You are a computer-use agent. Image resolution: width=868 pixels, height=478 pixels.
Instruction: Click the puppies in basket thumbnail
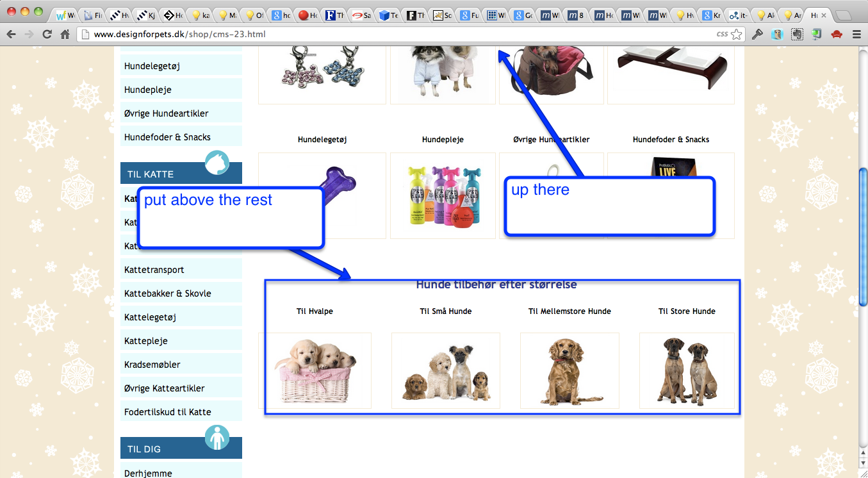tap(315, 370)
